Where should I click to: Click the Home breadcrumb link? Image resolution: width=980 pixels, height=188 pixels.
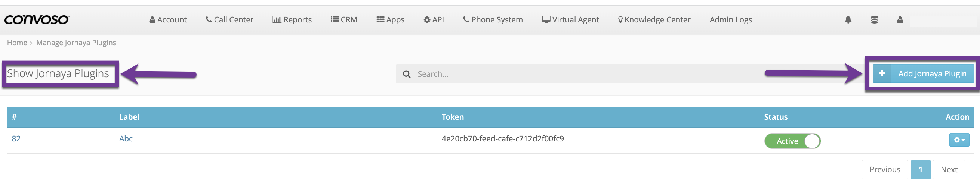click(17, 43)
